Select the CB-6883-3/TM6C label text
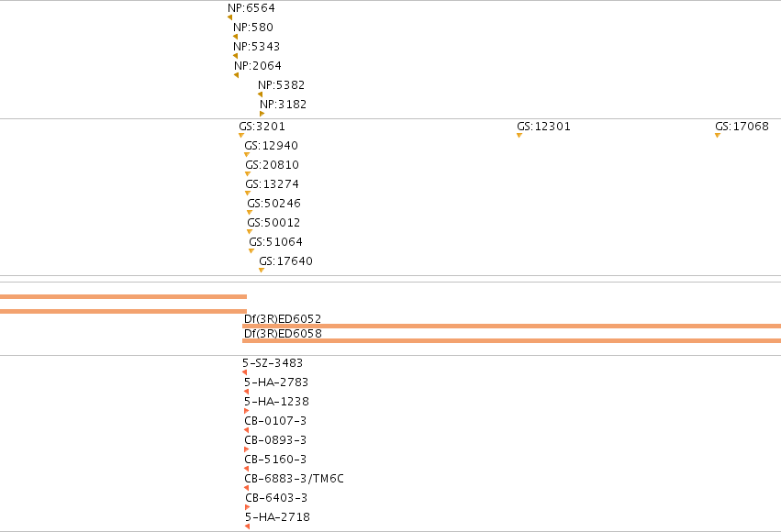 point(294,479)
